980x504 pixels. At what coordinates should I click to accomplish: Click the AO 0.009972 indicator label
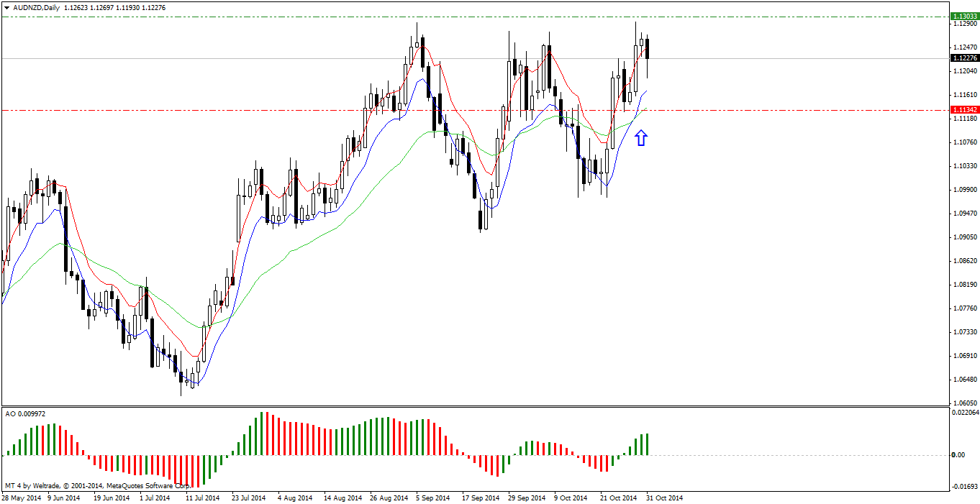(25, 413)
